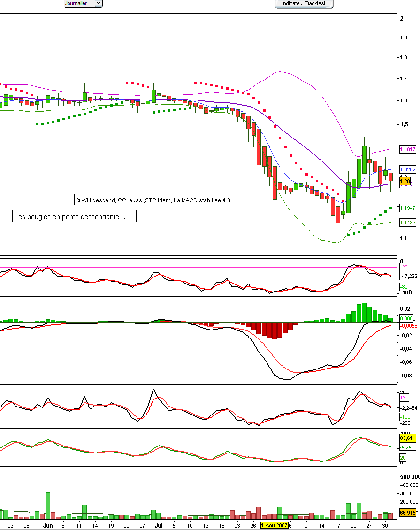
Task: Click the 1 Aou 2007 date marker
Action: 274,525
